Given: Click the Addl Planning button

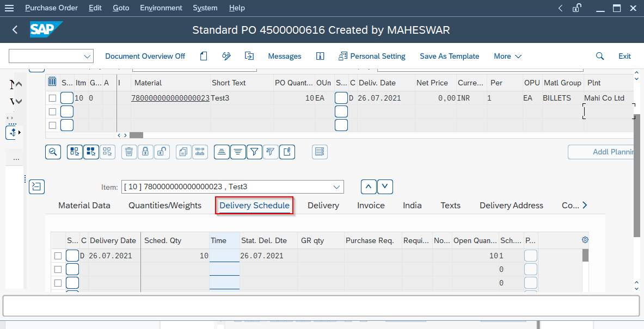Looking at the screenshot, I should (x=602, y=152).
